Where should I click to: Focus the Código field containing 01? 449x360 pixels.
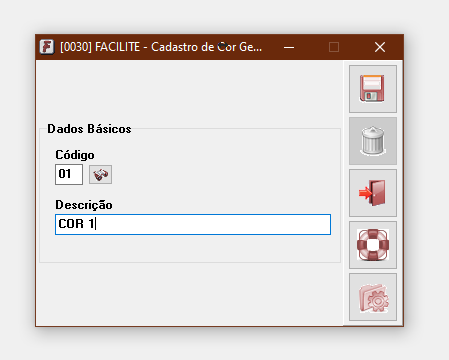pos(69,174)
